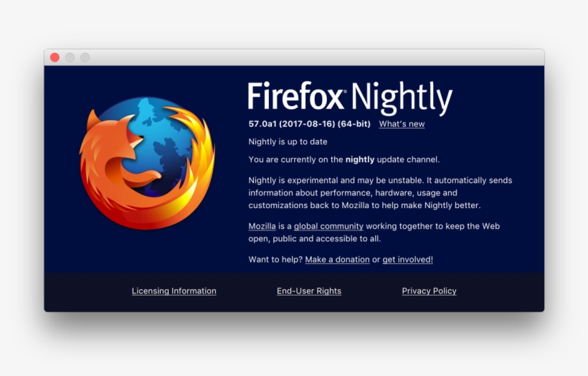Viewport: 588px width, 376px height.
Task: Open the What's new link
Action: 402,124
